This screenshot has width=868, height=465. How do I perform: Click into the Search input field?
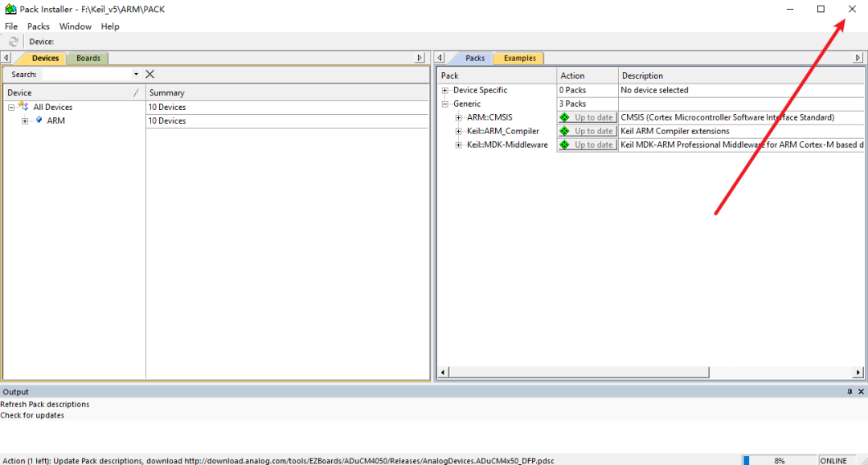(x=87, y=74)
